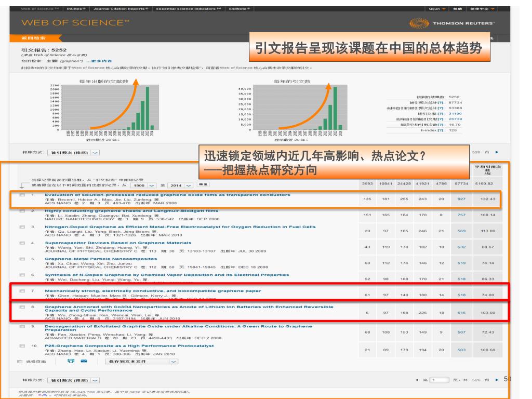Screen dimensions: 532x399
Task: Open article Highly conducting graphene sheets and Langmuir-Blodgett
Action: pyautogui.click(x=131, y=211)
